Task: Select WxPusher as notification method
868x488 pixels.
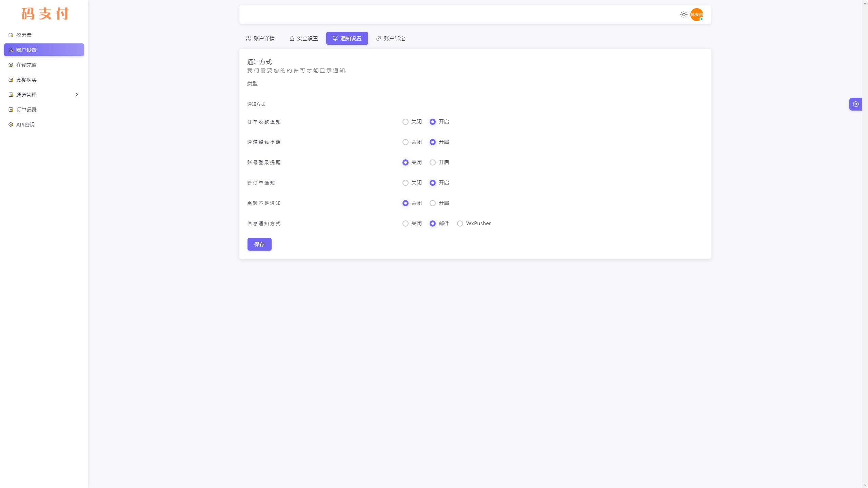Action: 460,223
